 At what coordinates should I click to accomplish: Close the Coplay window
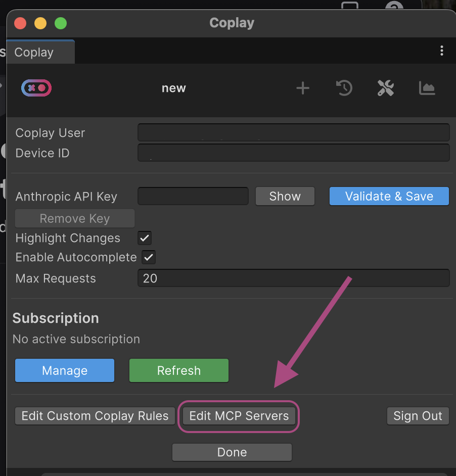(20, 23)
